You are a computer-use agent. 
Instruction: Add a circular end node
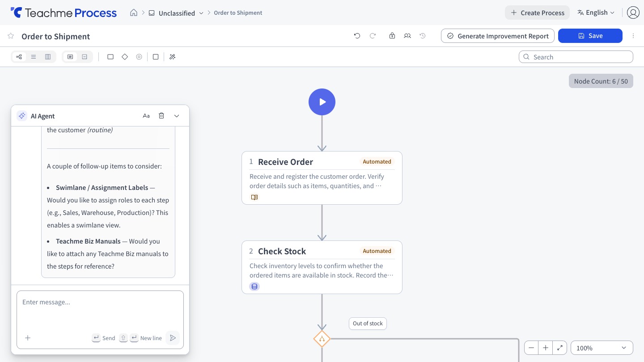[139, 57]
